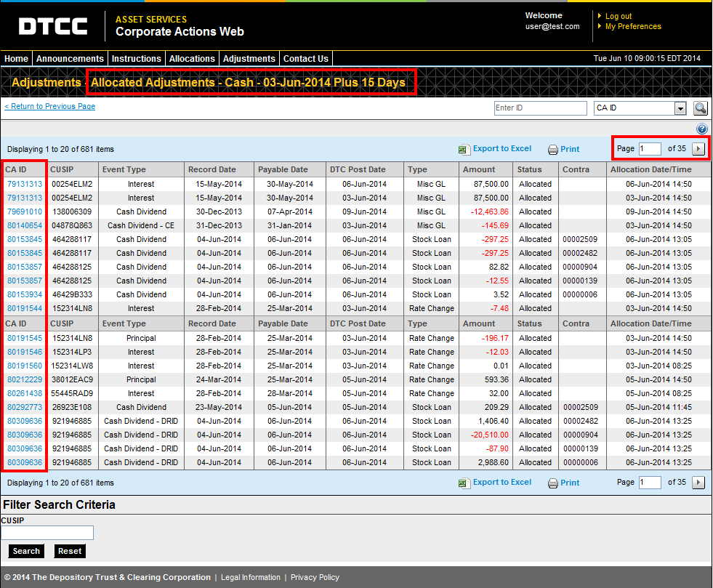Open the Allocations menu
The image size is (713, 588).
192,59
